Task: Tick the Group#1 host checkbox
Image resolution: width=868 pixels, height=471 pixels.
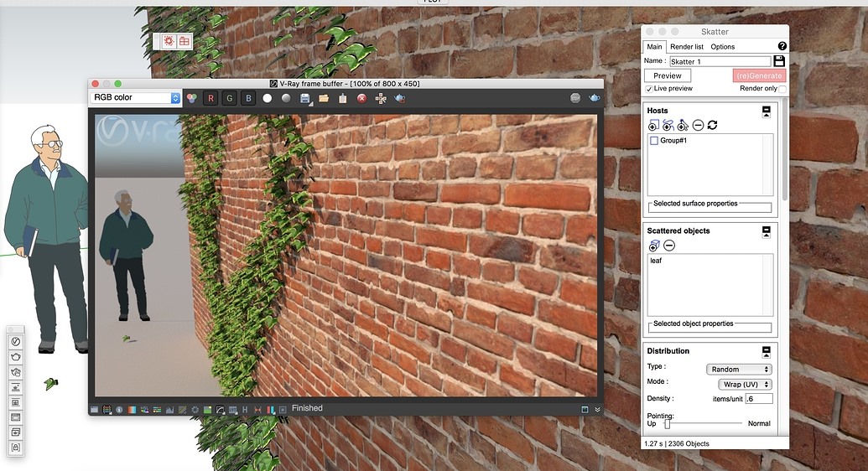Action: 654,141
